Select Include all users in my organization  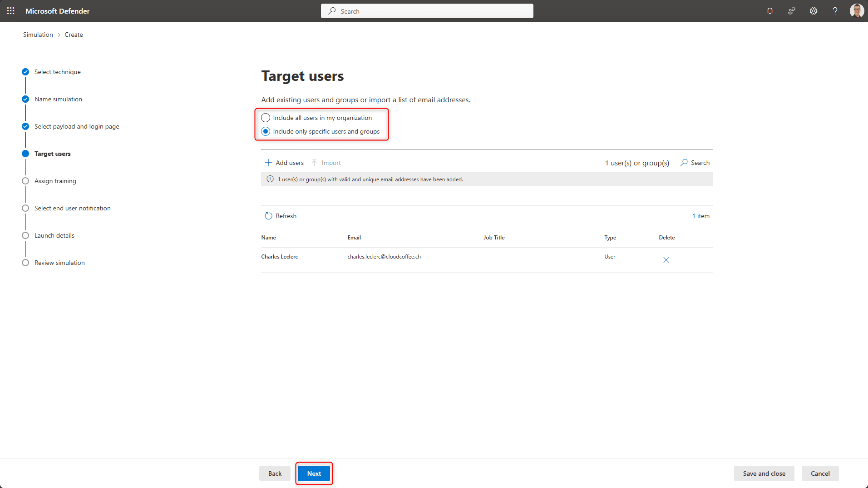pos(266,117)
